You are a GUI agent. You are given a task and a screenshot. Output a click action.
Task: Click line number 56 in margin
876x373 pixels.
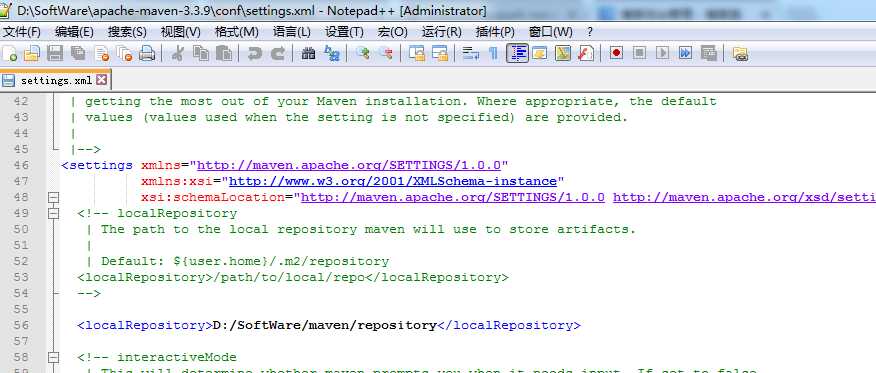[x=20, y=325]
